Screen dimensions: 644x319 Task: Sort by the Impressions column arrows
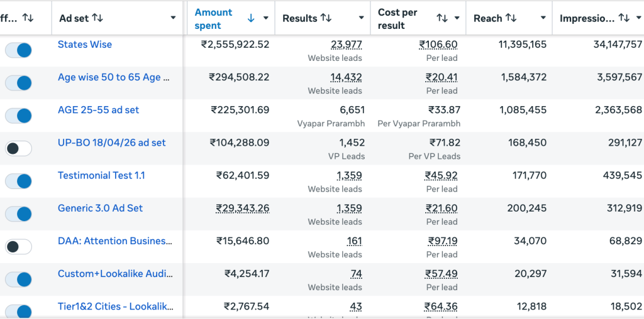[624, 18]
